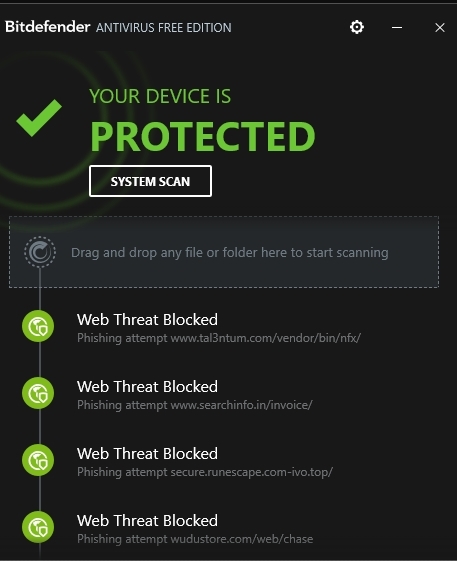Close the Bitdefender window
Screen dimensions: 457x561
pos(440,27)
